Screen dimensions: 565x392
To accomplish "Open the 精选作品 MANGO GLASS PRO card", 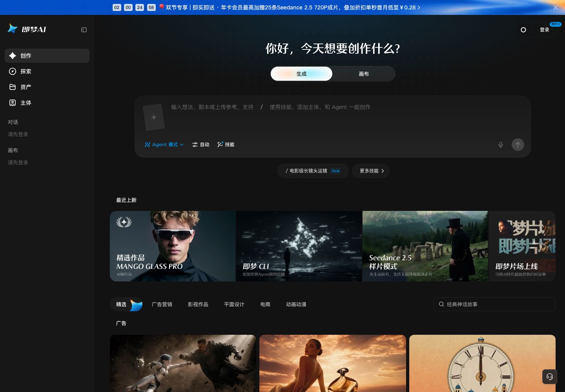I will 173,246.
